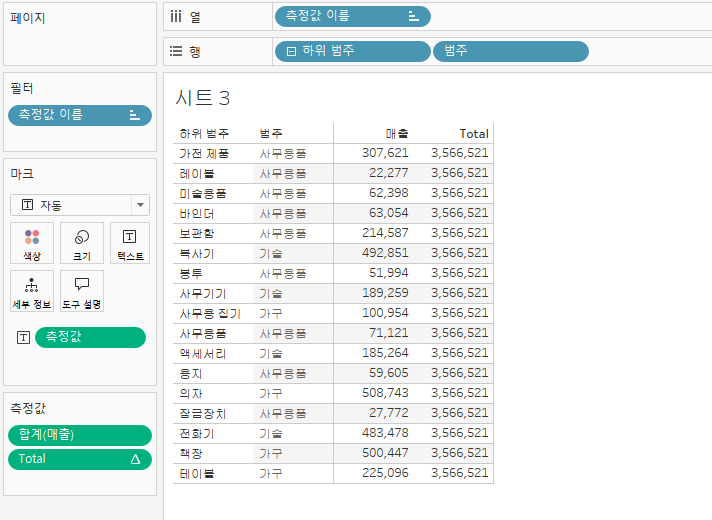Select the 레이블 row label

click(x=197, y=173)
